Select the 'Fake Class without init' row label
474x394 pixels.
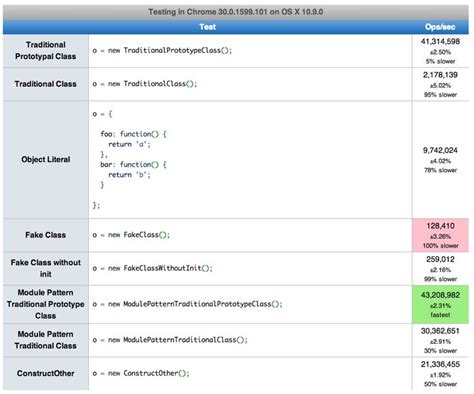pos(46,268)
